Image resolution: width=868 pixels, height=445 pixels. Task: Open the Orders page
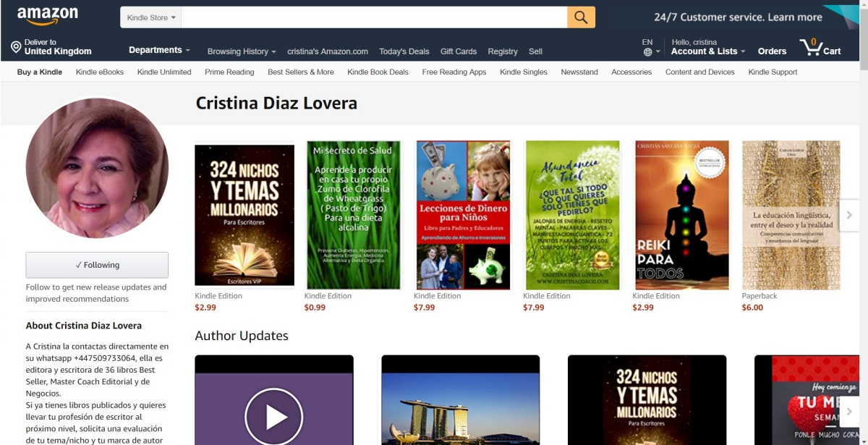click(x=772, y=51)
